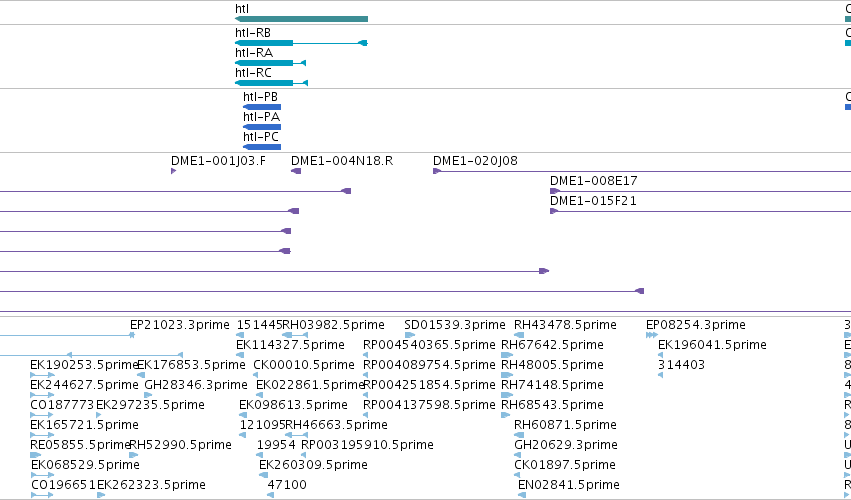This screenshot has width=851, height=500.
Task: Click the GH28346.3prime EST arrow
Action: (148, 395)
